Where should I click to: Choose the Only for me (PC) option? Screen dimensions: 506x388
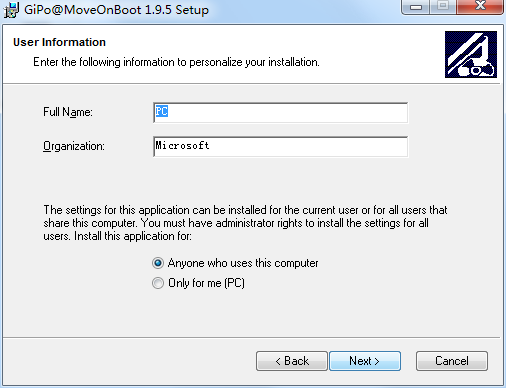(x=158, y=283)
